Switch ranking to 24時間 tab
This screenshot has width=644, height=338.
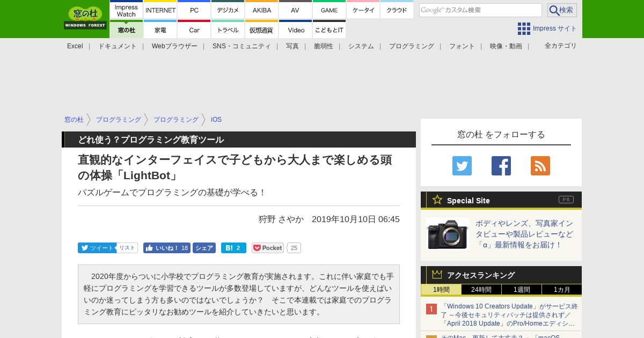pyautogui.click(x=481, y=290)
